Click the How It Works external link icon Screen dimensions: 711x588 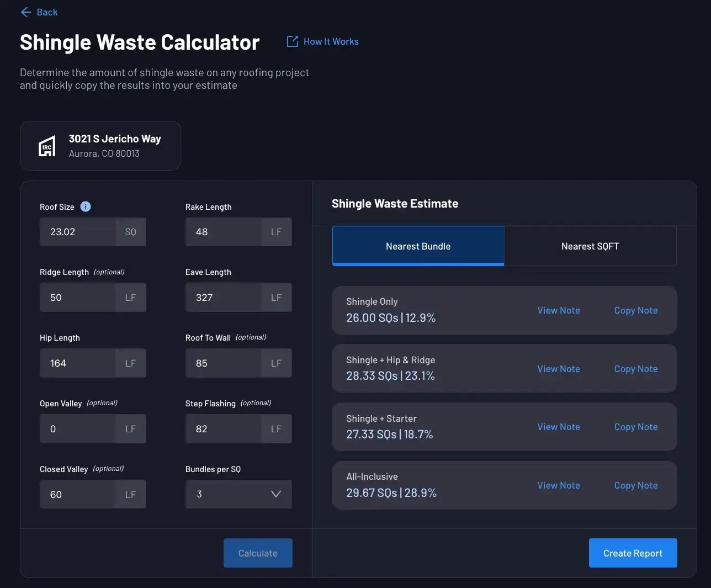(x=292, y=41)
